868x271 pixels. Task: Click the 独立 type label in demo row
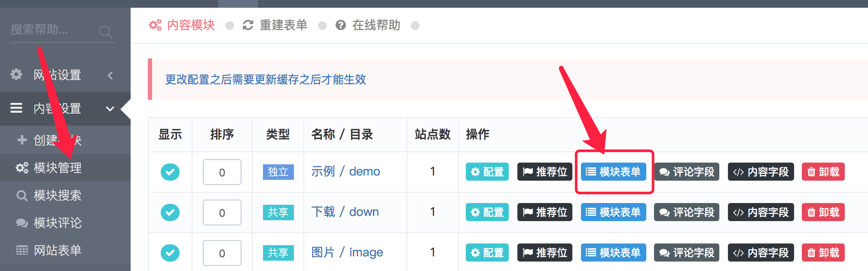click(278, 172)
